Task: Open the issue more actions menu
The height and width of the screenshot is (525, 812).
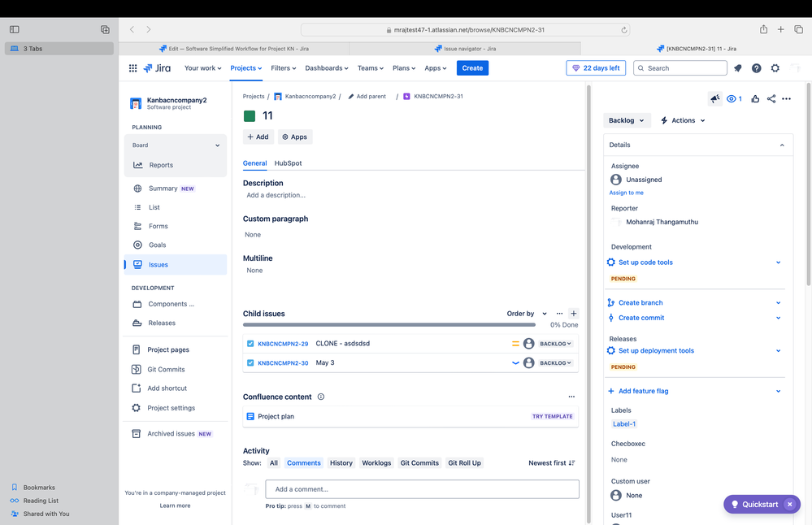Action: pyautogui.click(x=786, y=98)
